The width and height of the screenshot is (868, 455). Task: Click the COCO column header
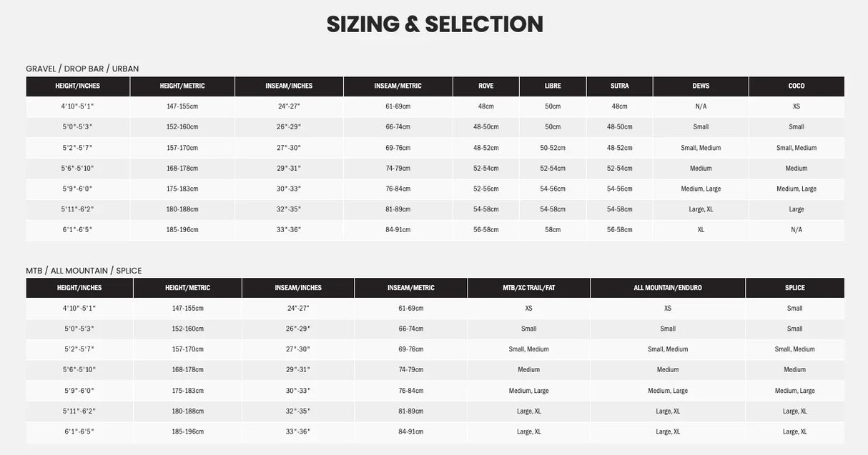(797, 86)
